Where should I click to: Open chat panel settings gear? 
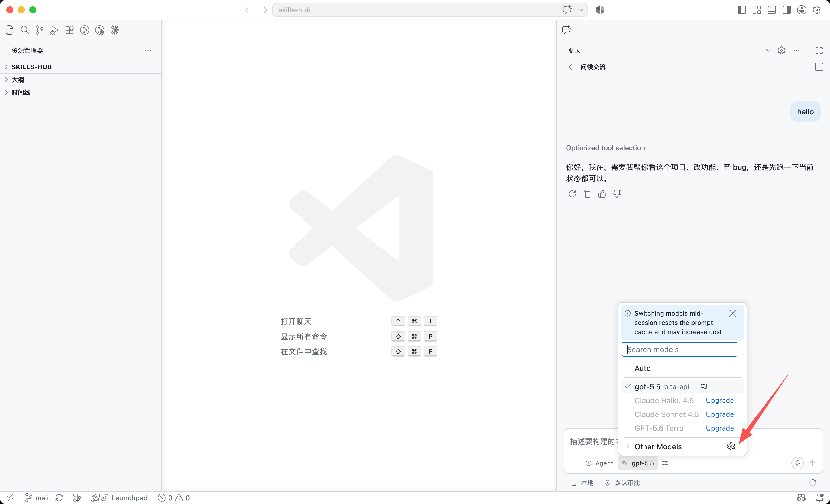[x=782, y=50]
